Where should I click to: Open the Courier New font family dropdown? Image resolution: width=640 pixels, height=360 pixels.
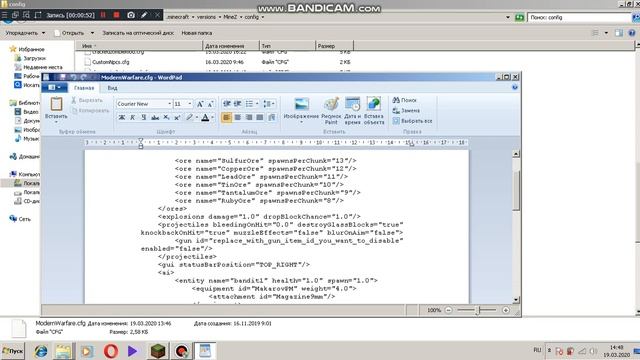tap(169, 104)
